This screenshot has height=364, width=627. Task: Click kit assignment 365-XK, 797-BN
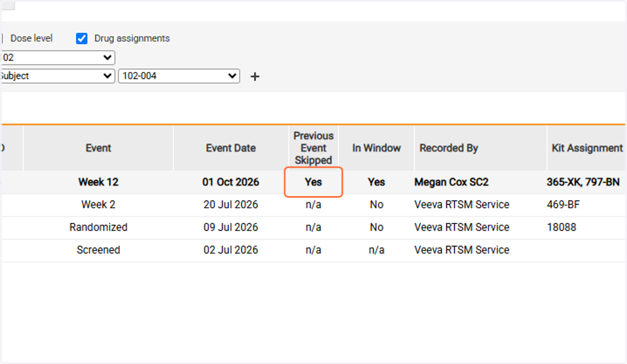[583, 182]
